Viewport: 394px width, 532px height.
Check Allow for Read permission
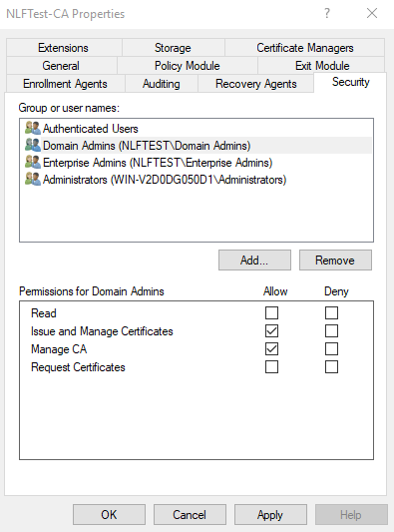[x=271, y=312]
